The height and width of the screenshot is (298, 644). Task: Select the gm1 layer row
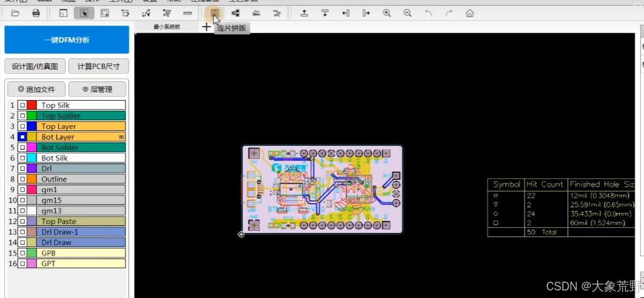(81, 190)
